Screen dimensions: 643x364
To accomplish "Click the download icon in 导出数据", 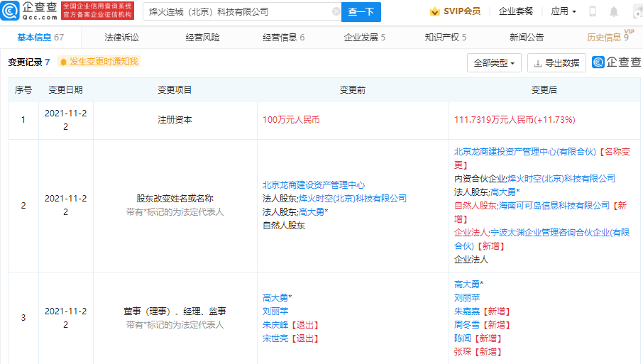I will pos(538,63).
